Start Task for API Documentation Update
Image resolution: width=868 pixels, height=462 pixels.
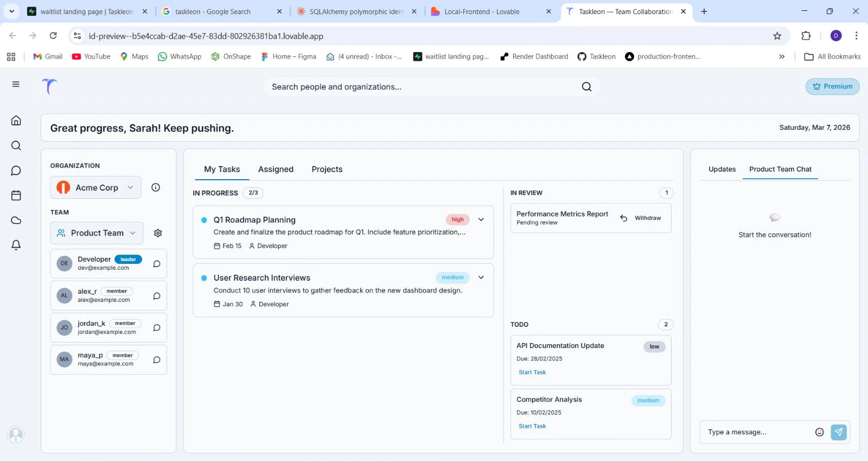(x=532, y=372)
